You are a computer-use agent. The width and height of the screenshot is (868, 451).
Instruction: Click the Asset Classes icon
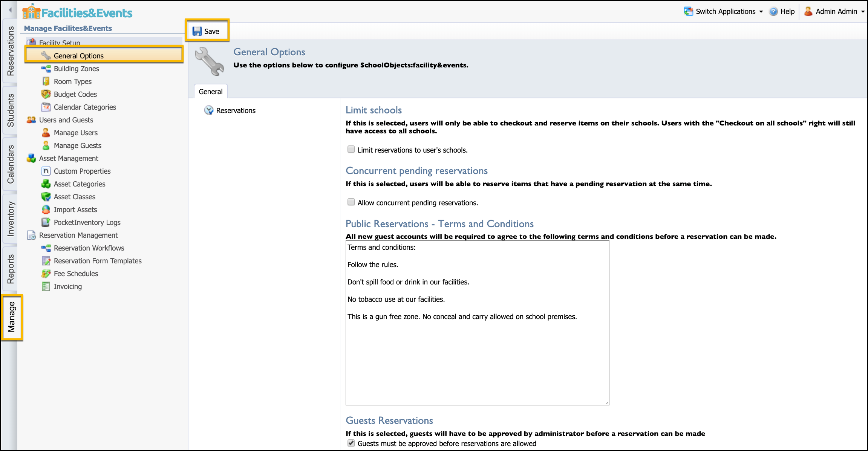tap(46, 197)
